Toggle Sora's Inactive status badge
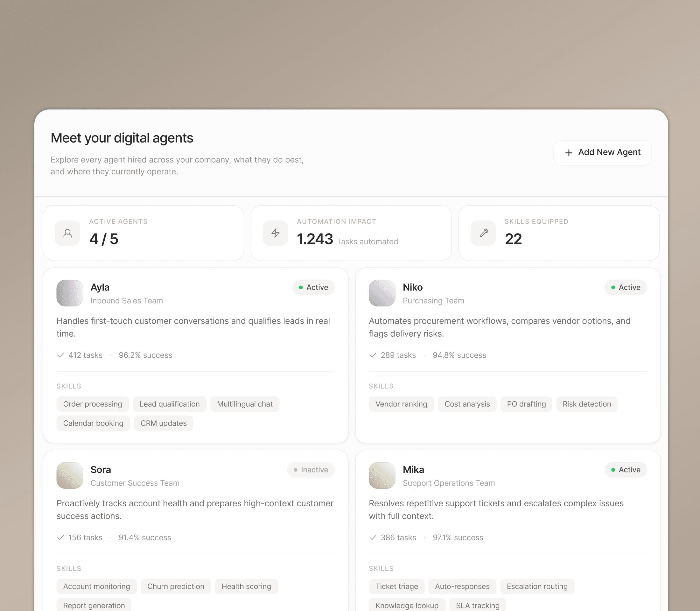This screenshot has width=700, height=611. (311, 470)
